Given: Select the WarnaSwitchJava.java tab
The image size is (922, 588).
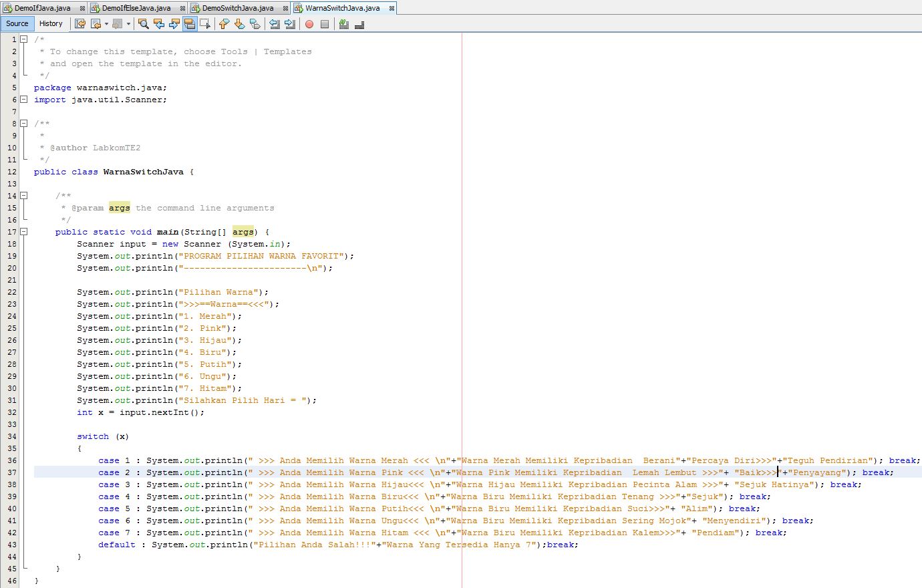Looking at the screenshot, I should [x=343, y=8].
